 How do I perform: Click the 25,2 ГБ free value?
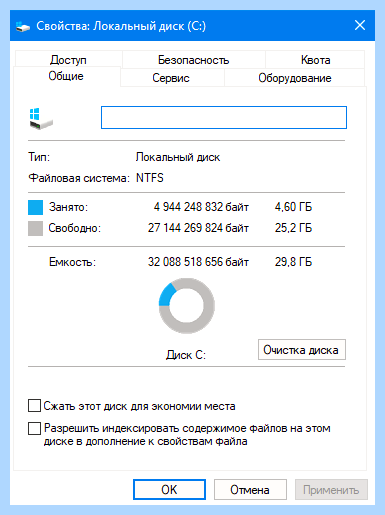[x=293, y=228]
